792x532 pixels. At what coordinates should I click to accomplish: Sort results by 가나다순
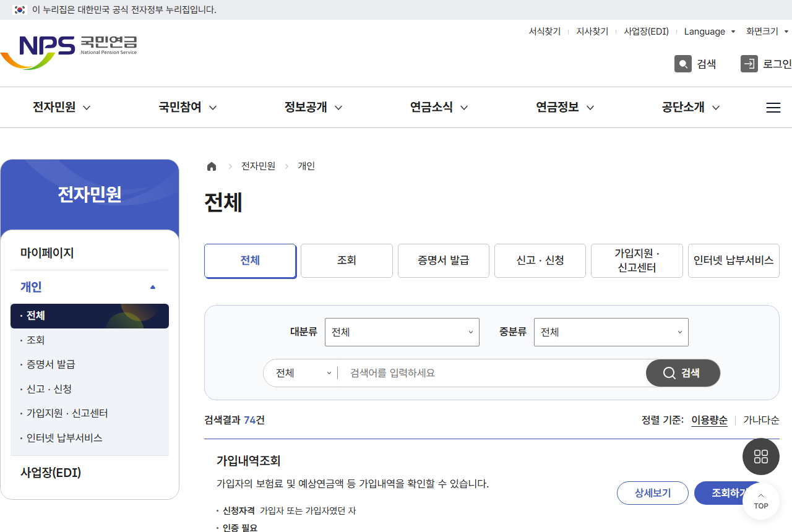(x=761, y=421)
